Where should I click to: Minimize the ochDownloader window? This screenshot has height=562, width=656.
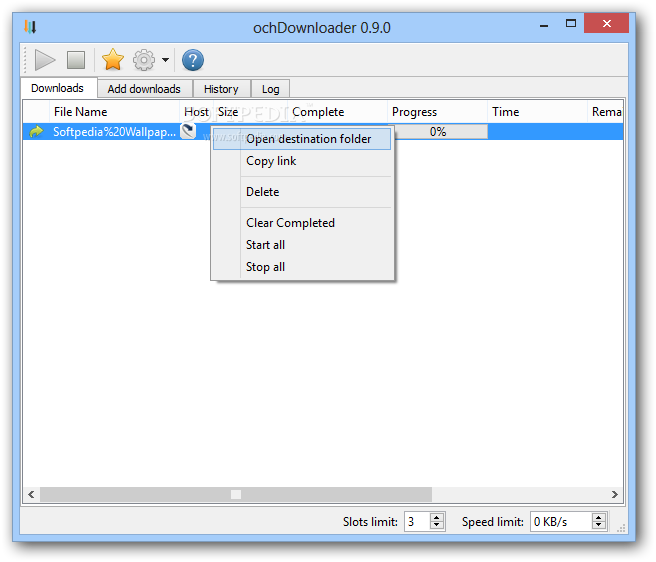click(544, 25)
